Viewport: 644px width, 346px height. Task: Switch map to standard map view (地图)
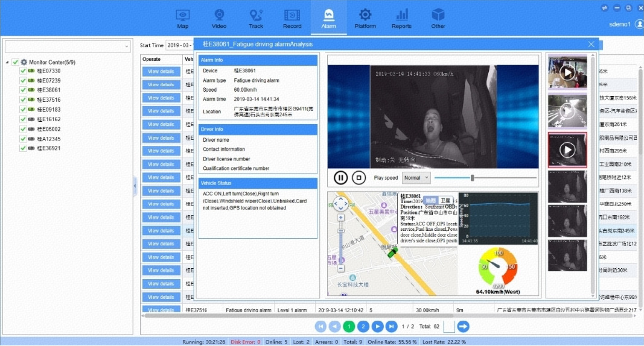tap(430, 201)
